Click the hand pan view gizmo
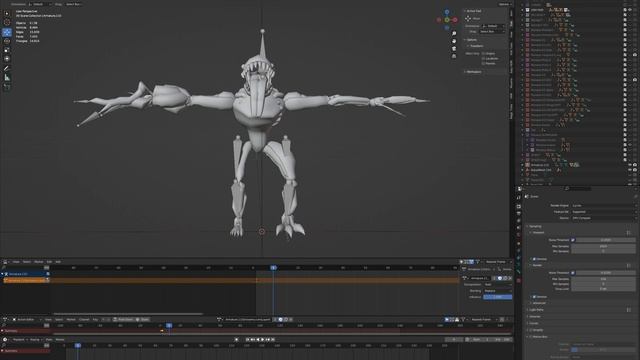The image size is (640, 360). click(454, 41)
